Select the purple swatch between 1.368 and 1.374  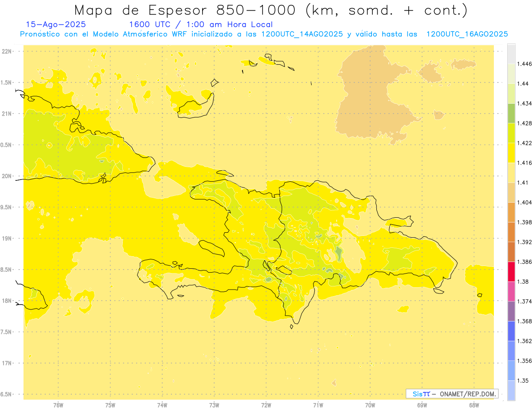pyautogui.click(x=511, y=311)
